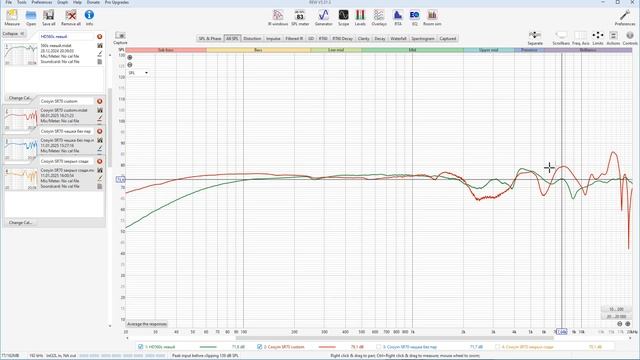The height and width of the screenshot is (360, 640).
Task: Enable the third Cosyin SR70 trace checkbox
Action: tap(378, 347)
